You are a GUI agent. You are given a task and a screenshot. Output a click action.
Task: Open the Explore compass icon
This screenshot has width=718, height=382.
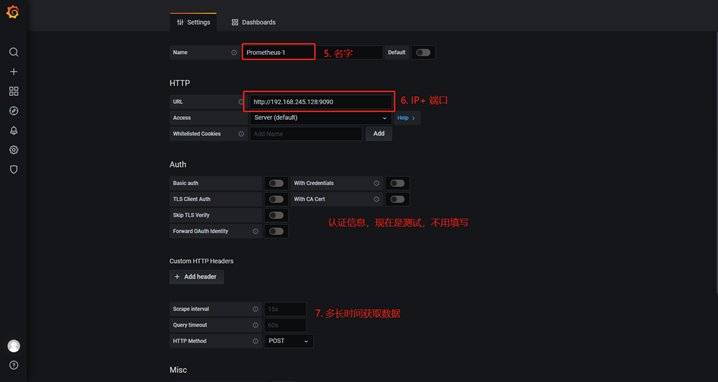[x=14, y=111]
